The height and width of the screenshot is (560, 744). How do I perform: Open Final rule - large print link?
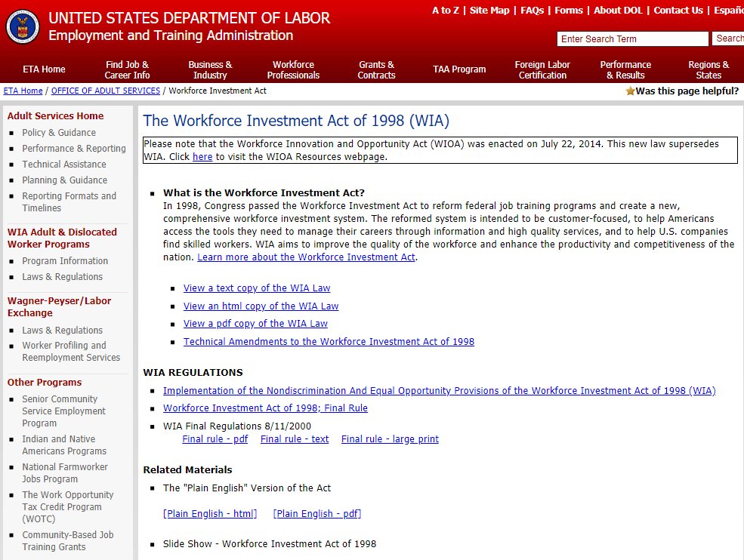pyautogui.click(x=390, y=439)
